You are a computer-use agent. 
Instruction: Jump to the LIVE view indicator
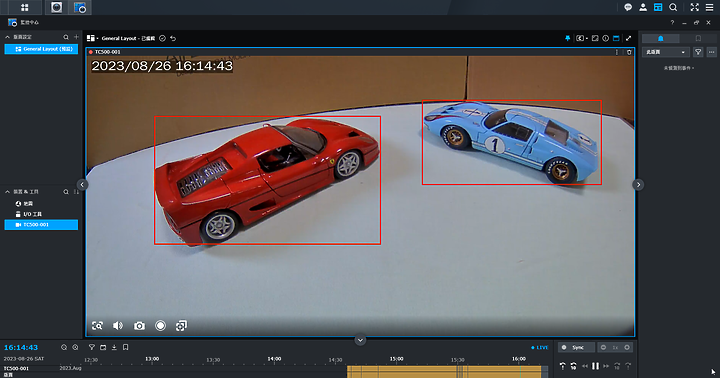click(x=540, y=347)
